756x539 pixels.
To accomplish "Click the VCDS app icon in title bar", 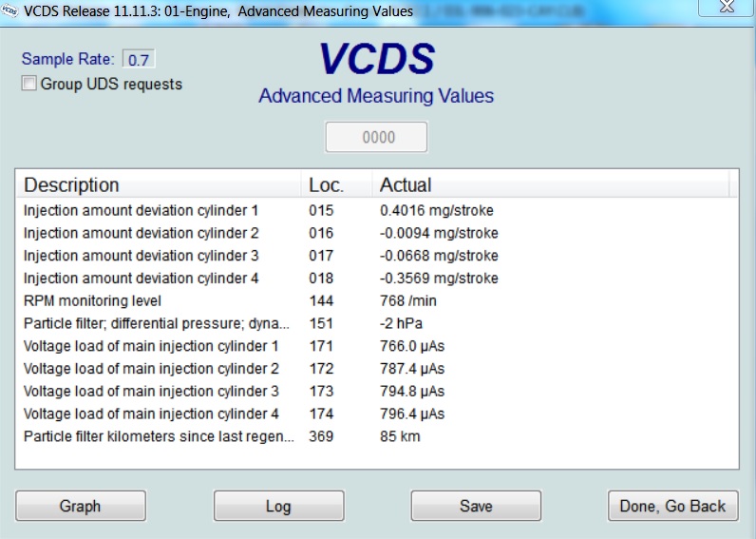I will pyautogui.click(x=9, y=11).
